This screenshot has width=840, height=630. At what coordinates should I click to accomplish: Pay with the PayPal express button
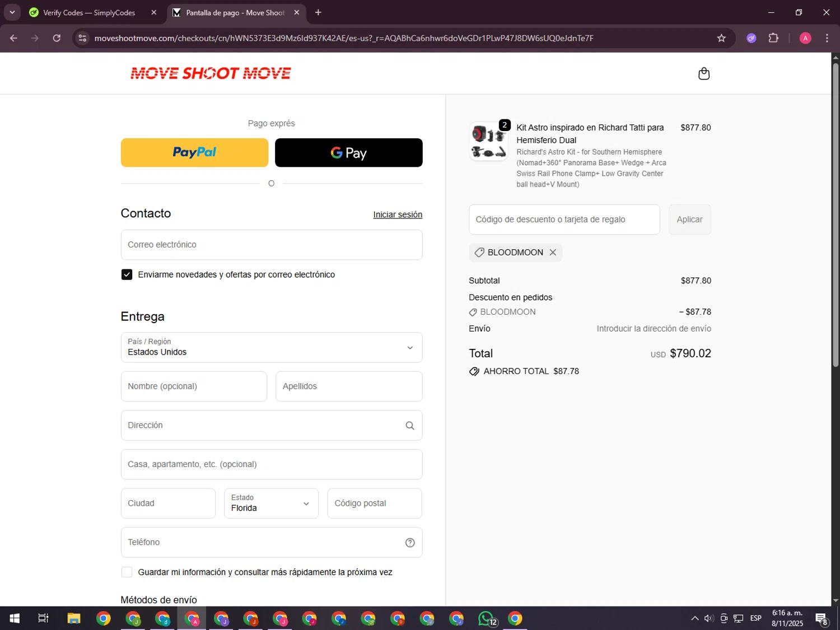(194, 152)
